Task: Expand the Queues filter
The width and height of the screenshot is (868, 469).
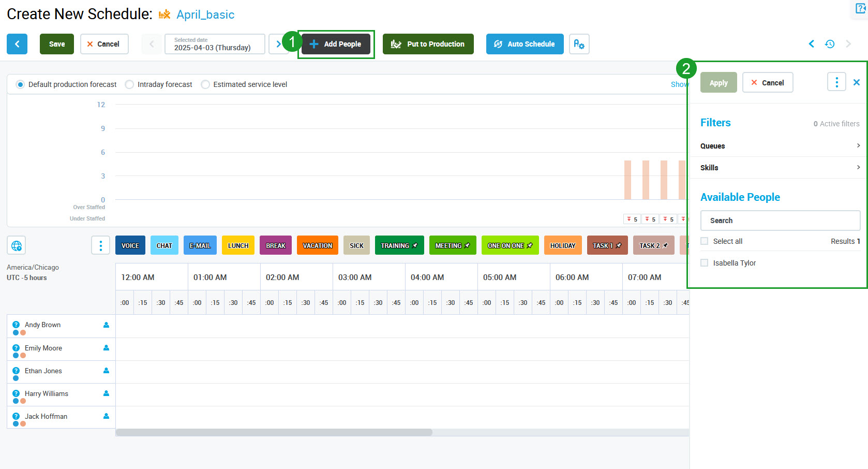Action: (780, 146)
